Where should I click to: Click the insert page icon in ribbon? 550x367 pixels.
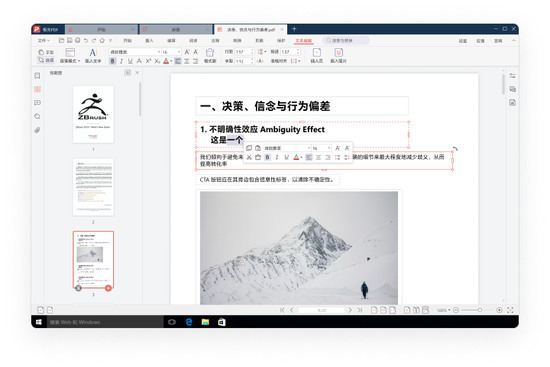point(316,53)
